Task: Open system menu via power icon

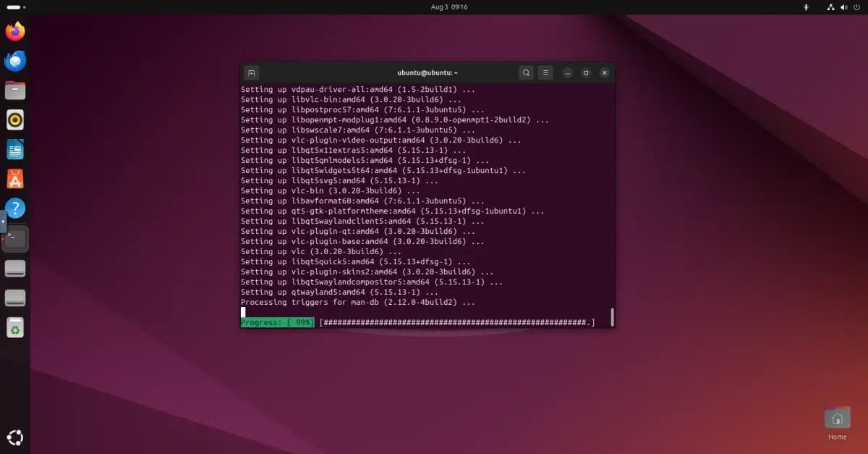Action: (858, 7)
